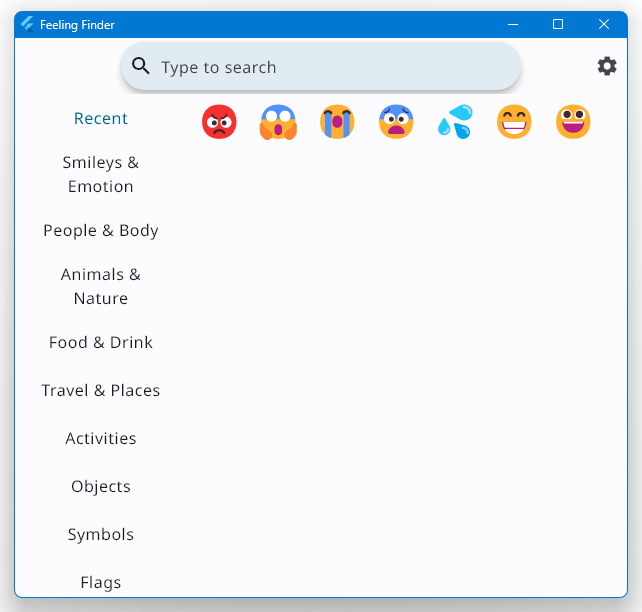Screen dimensions: 642x612
Task: Click the magnifier search icon
Action: click(x=140, y=65)
